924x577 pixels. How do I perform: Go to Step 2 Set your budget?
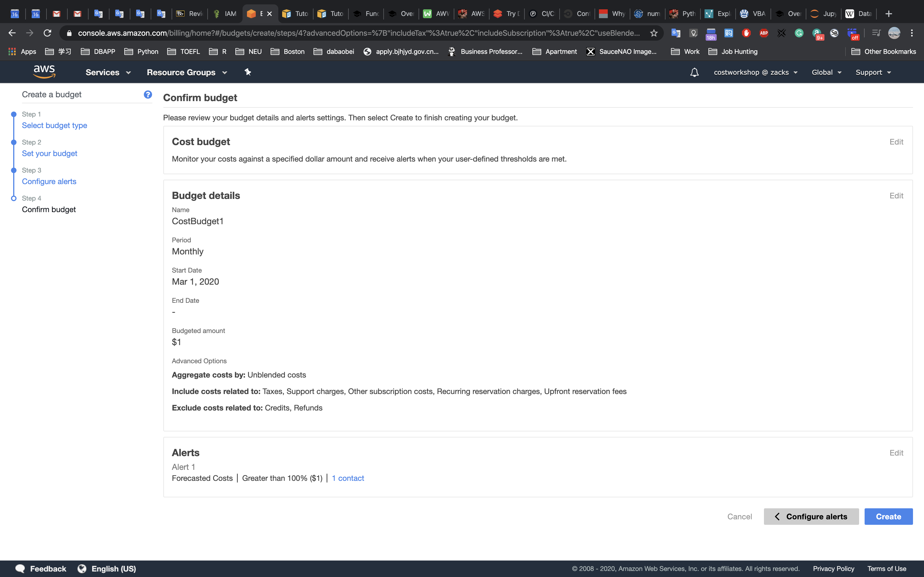[50, 153]
